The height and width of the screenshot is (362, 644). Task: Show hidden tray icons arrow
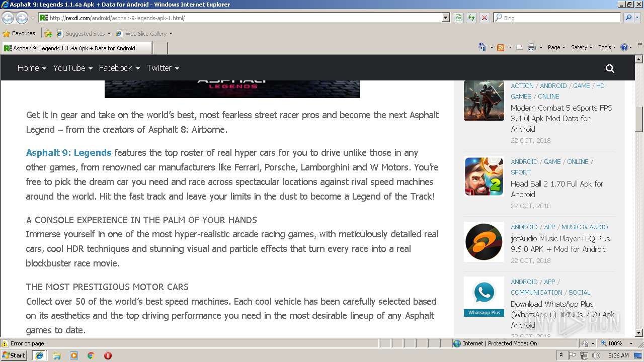click(561, 355)
